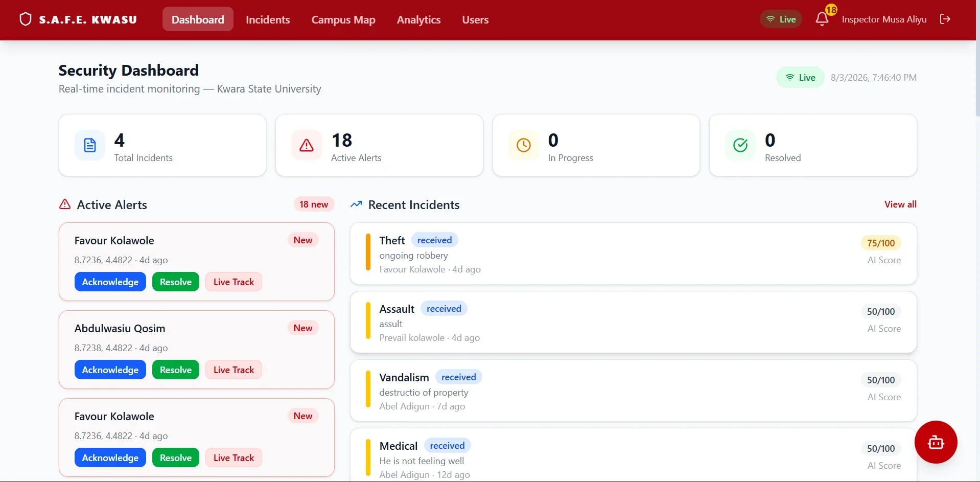Open the Vandalism incident card

[x=633, y=391]
